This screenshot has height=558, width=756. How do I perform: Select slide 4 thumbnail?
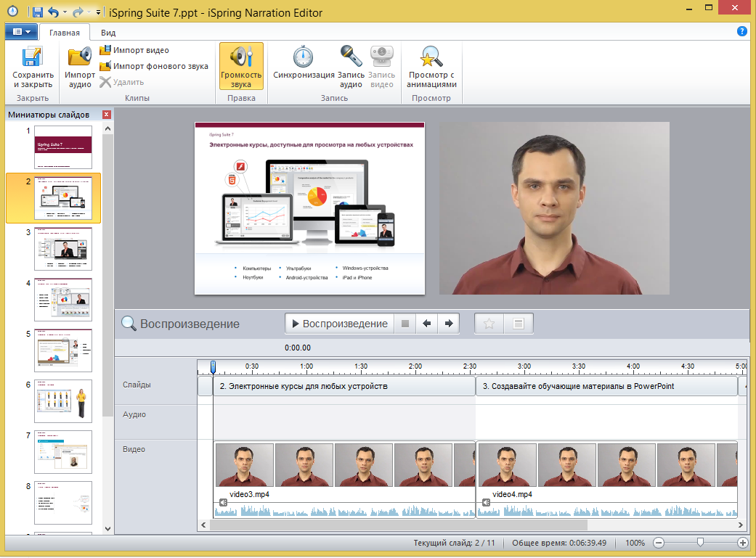point(62,300)
